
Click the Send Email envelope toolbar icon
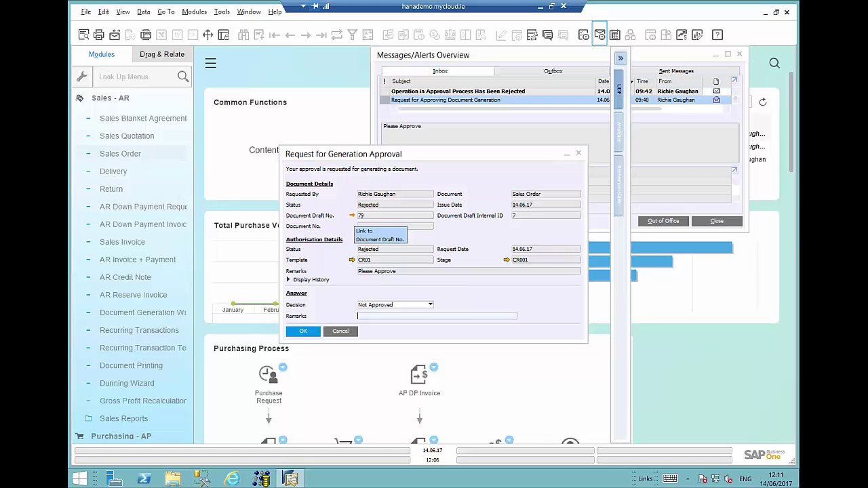115,35
